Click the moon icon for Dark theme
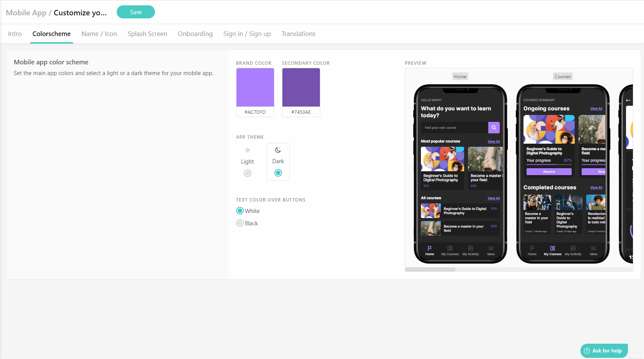Viewport: 644px width, 359px height. pos(278,150)
